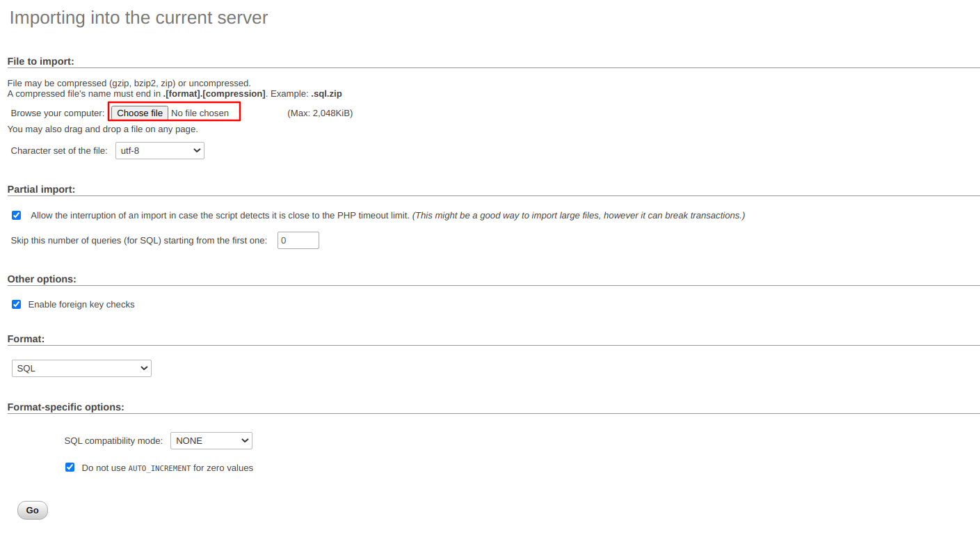Click the skip queries number input field
Image resolution: width=980 pixels, height=544 pixels.
pos(298,241)
